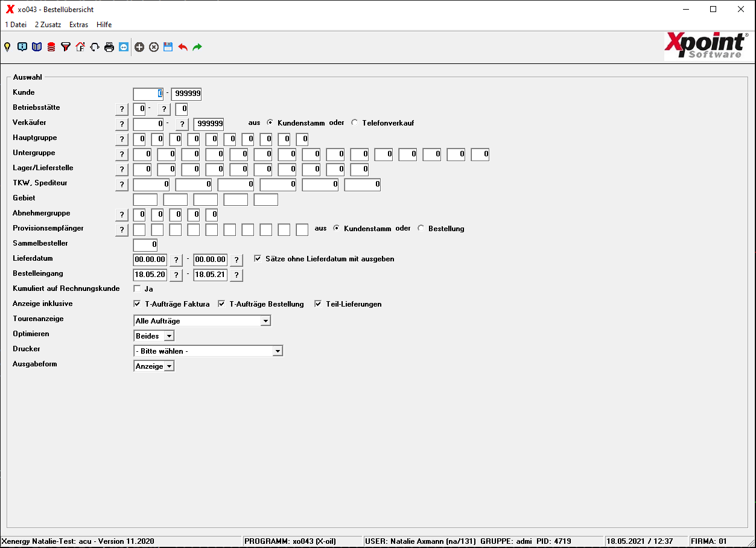Select Kundenstamm radio in Provisionsempfänger row
This screenshot has width=756, height=548.
[336, 228]
